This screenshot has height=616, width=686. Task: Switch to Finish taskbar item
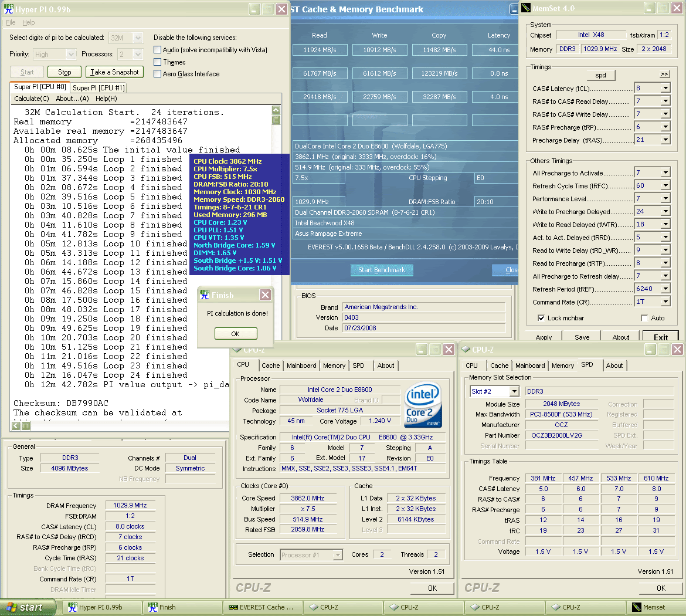click(183, 607)
